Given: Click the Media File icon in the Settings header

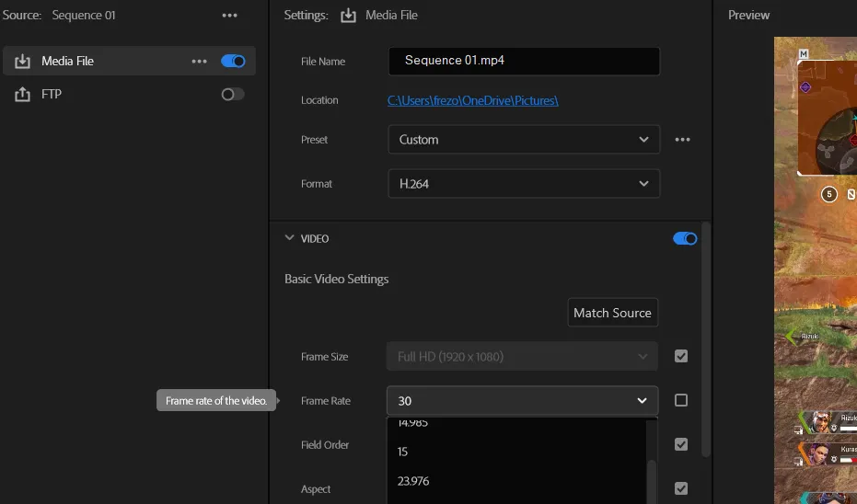Looking at the screenshot, I should point(348,16).
